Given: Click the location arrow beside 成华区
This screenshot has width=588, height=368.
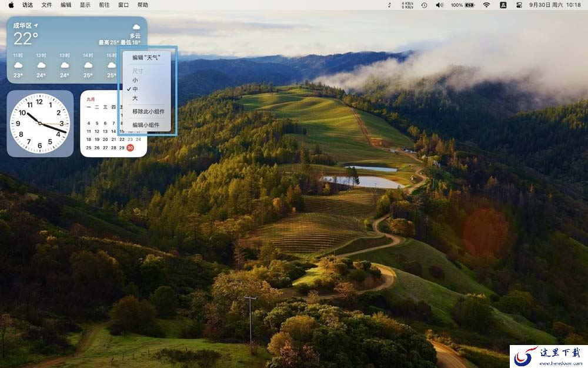Looking at the screenshot, I should click(x=36, y=25).
